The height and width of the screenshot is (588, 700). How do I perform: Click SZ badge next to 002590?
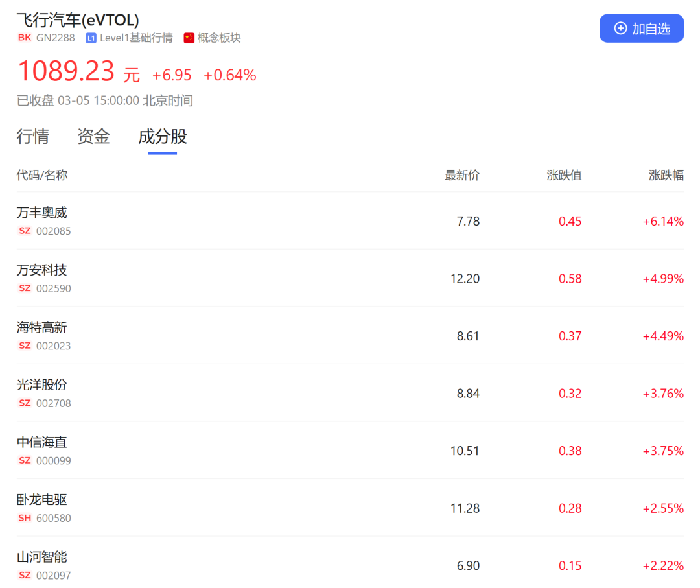pos(25,288)
